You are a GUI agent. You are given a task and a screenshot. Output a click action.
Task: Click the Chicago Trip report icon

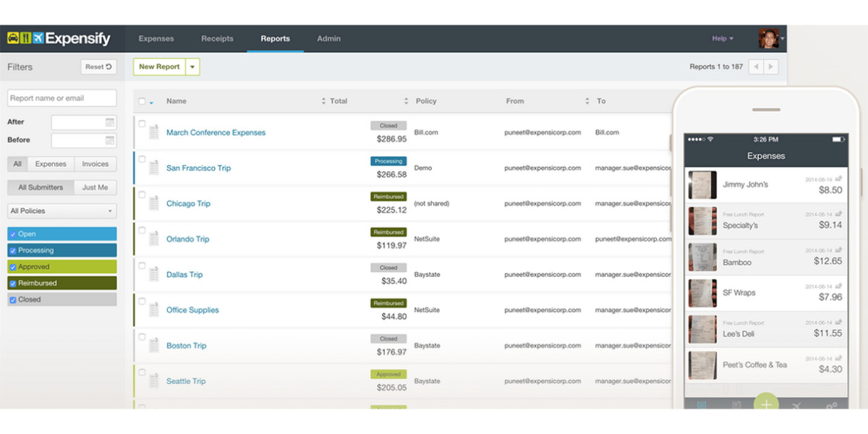click(x=153, y=203)
